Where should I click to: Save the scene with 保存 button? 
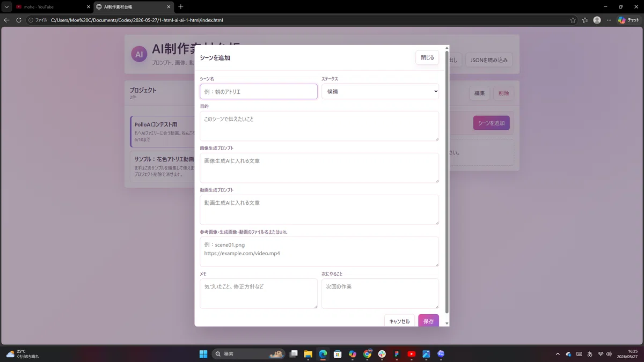pyautogui.click(x=428, y=321)
